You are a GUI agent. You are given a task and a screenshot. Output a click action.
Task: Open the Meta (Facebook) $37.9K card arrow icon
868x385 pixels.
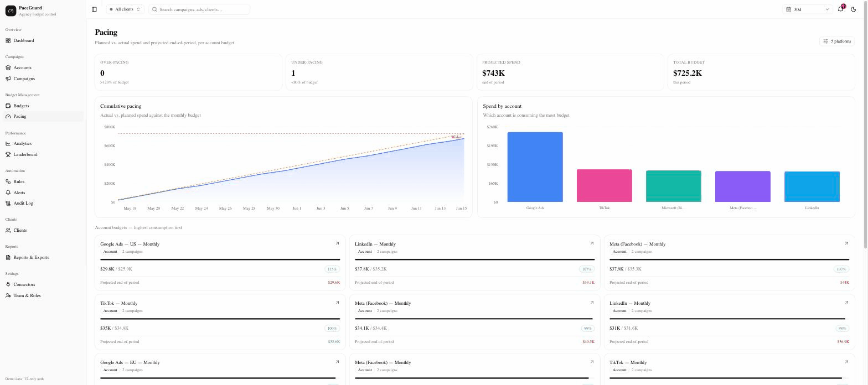click(846, 243)
